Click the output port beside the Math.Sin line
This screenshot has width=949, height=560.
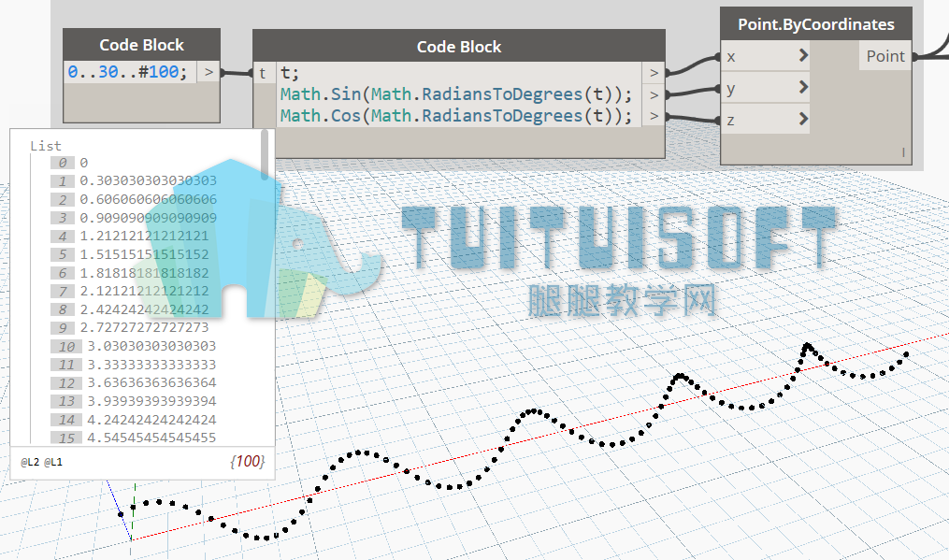coord(654,94)
